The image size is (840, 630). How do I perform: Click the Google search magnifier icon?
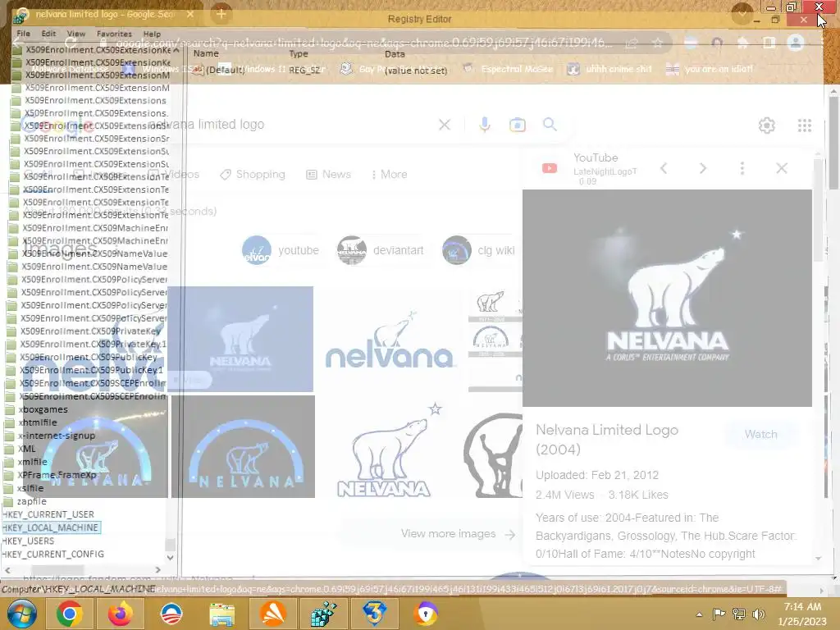pyautogui.click(x=550, y=125)
